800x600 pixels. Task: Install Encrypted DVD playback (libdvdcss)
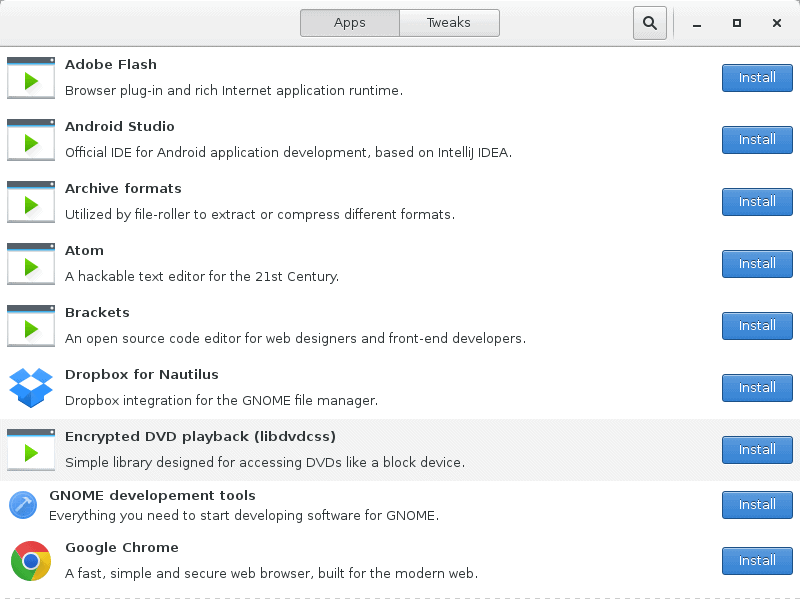tap(757, 450)
